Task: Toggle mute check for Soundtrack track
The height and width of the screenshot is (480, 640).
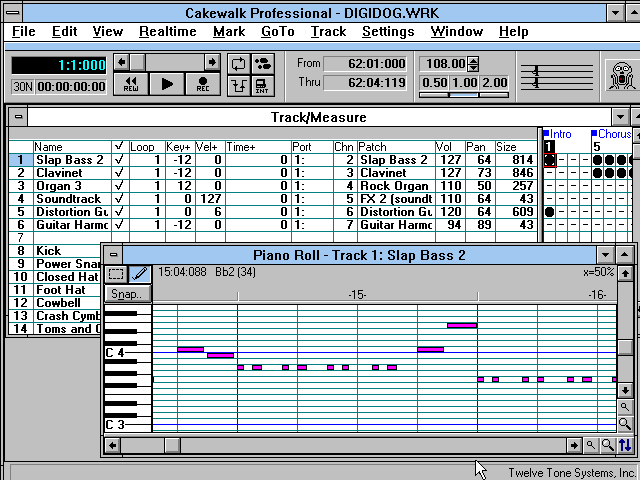Action: point(120,199)
